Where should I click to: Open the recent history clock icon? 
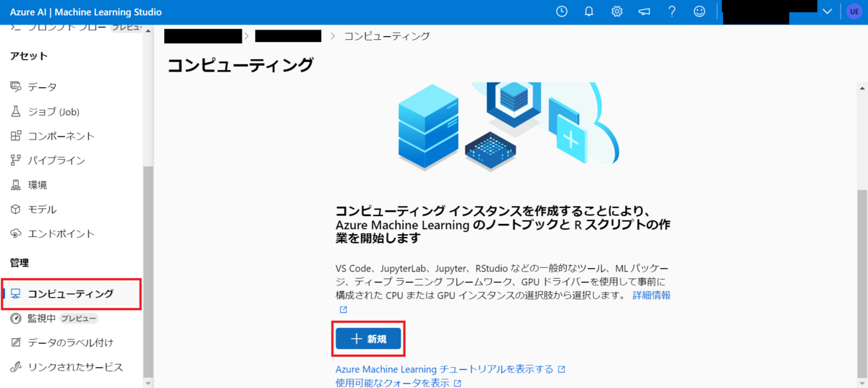[562, 12]
